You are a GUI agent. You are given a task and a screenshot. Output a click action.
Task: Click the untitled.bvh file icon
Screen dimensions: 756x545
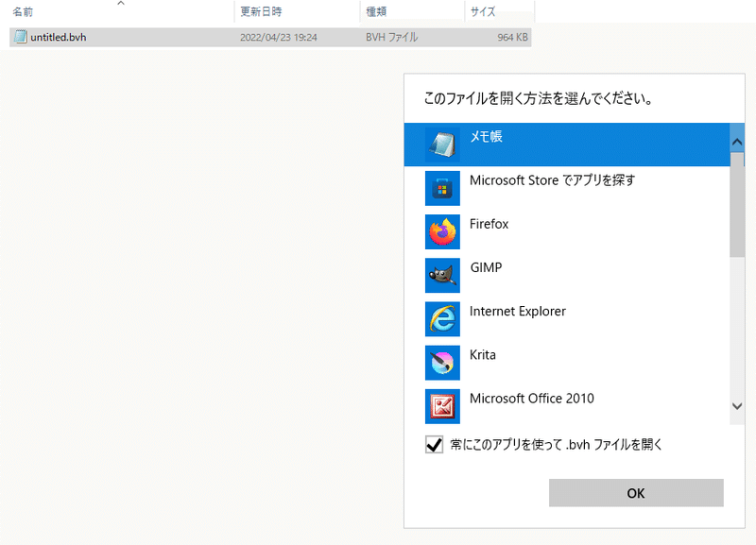pyautogui.click(x=20, y=37)
